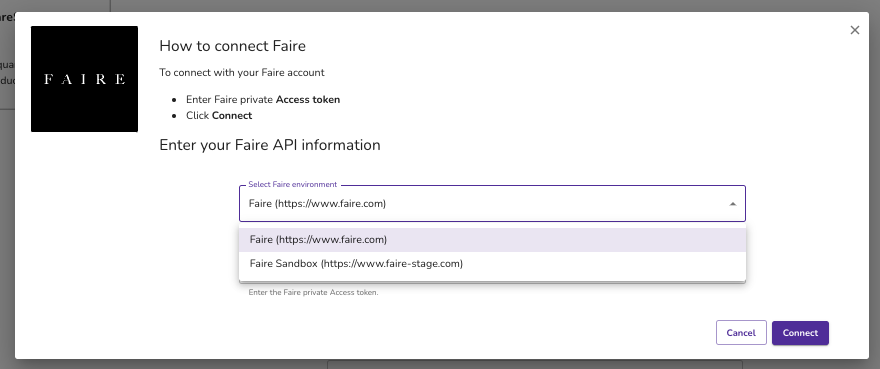The image size is (880, 369).
Task: Cancel the Faire connection dialog
Action: pos(741,333)
